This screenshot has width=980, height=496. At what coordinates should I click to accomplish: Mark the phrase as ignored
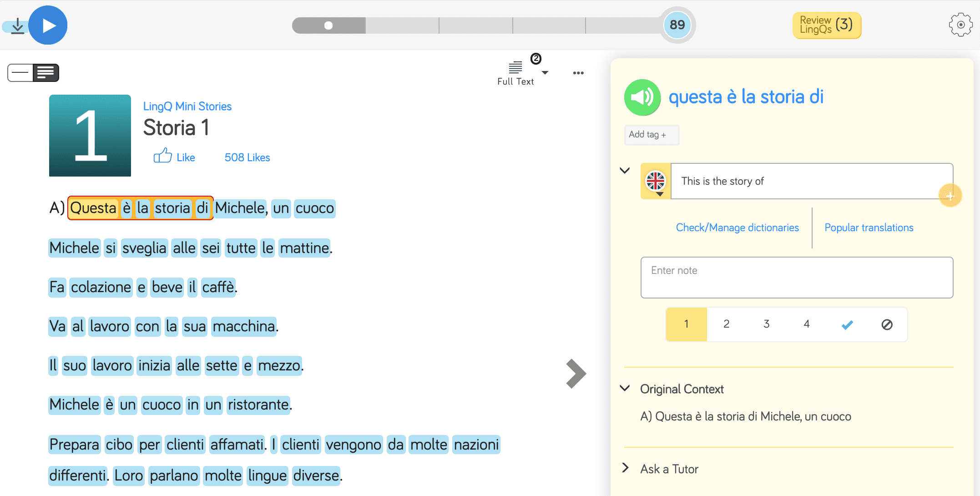pos(887,324)
